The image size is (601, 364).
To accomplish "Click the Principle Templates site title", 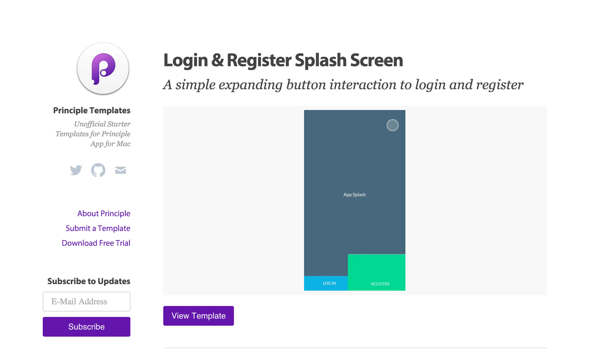I will [x=92, y=110].
